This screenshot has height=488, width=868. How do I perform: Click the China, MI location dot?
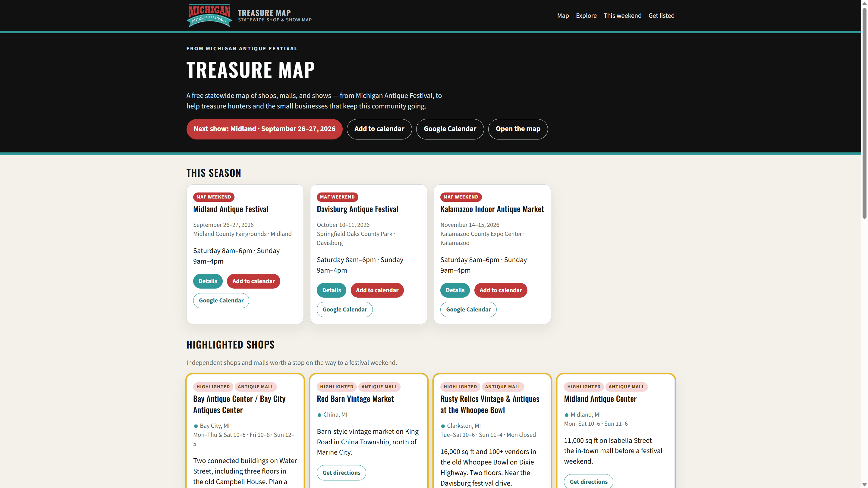319,415
